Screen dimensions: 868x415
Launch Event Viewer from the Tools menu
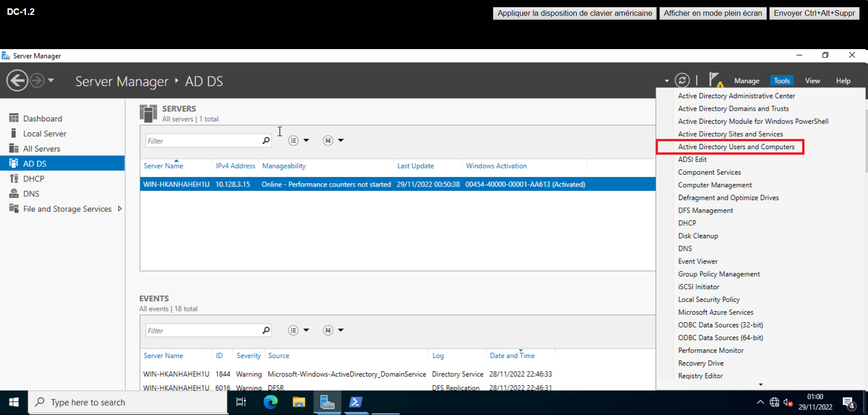click(x=697, y=261)
